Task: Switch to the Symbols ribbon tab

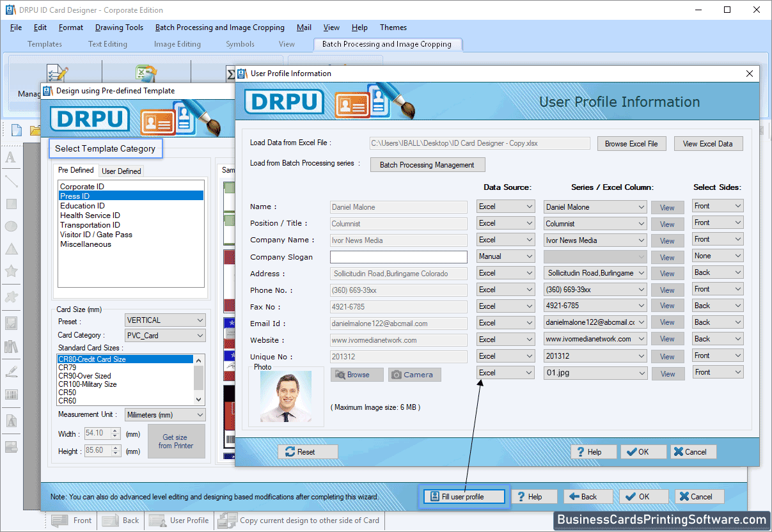Action: coord(240,44)
